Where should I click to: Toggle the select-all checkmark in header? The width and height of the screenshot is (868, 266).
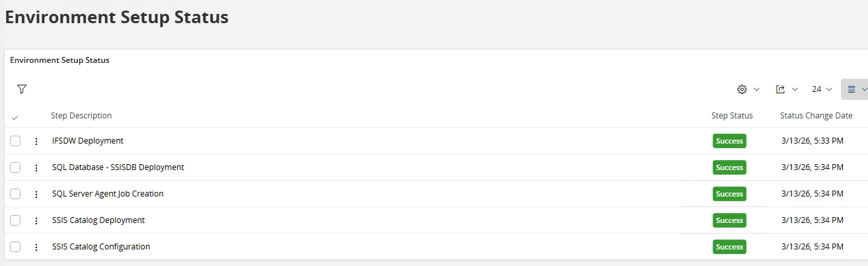(x=15, y=117)
